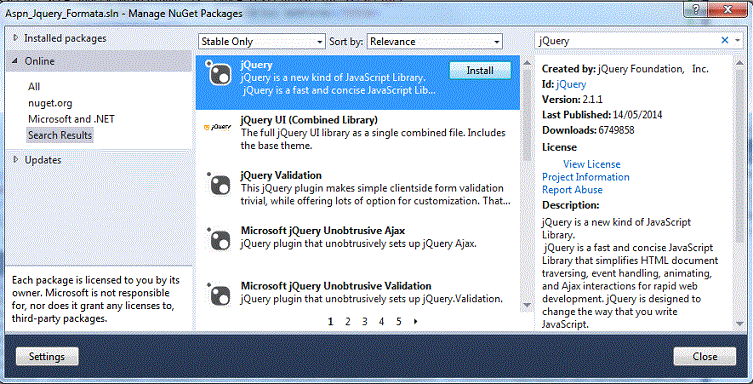Go to results page 3
This screenshot has width=753, height=384.
(364, 322)
